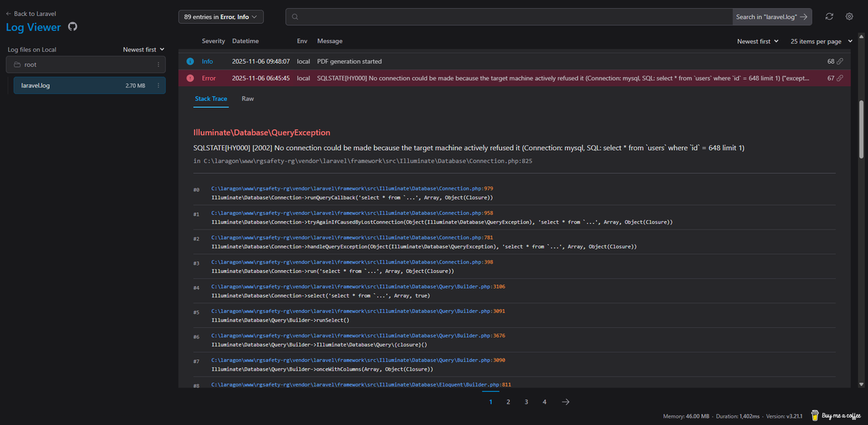Open frame #5 Builder.php:3091 file path
This screenshot has height=425, width=868.
pyautogui.click(x=358, y=311)
